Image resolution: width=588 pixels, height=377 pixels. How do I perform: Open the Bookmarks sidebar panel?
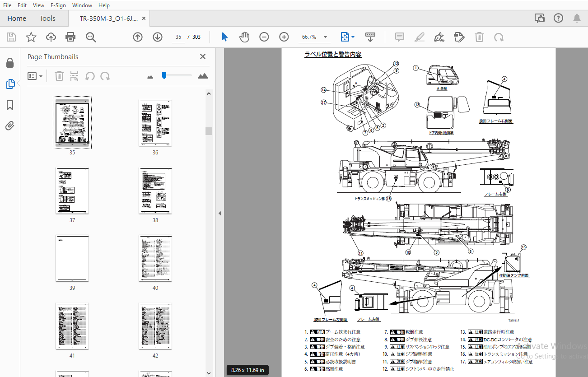pos(10,105)
